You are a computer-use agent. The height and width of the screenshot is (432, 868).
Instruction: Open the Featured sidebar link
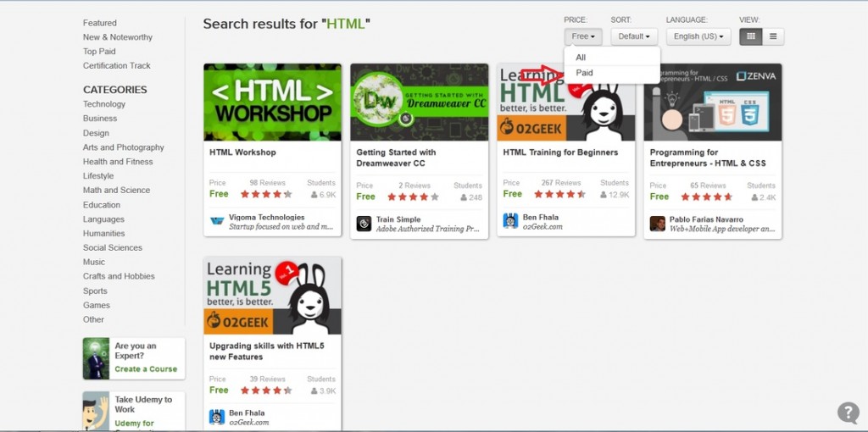click(x=100, y=23)
